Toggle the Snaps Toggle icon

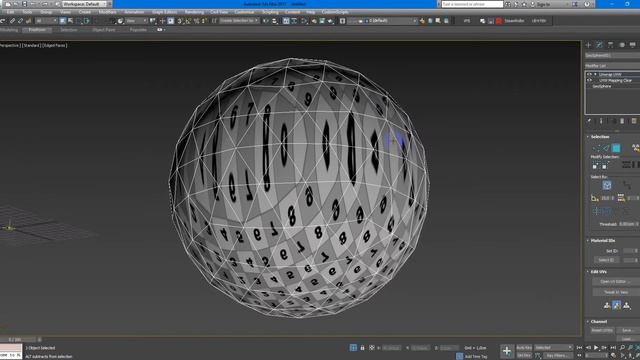pos(180,20)
